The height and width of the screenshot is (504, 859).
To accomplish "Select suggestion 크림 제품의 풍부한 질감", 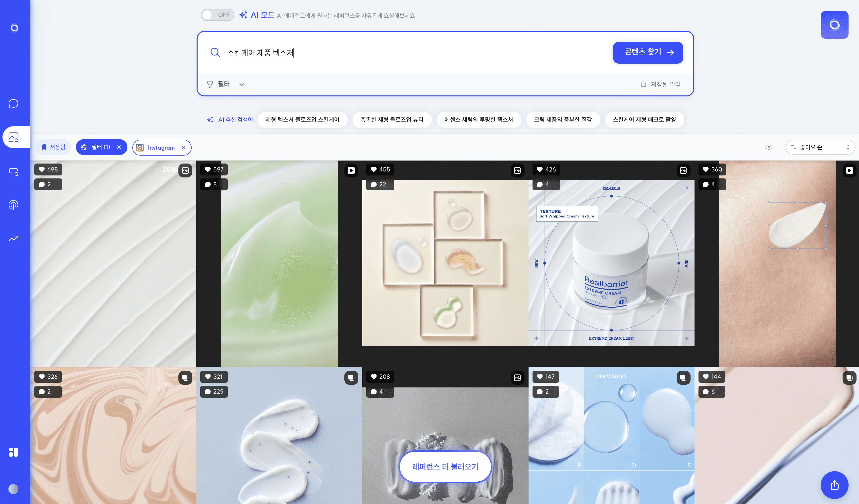I will point(562,120).
